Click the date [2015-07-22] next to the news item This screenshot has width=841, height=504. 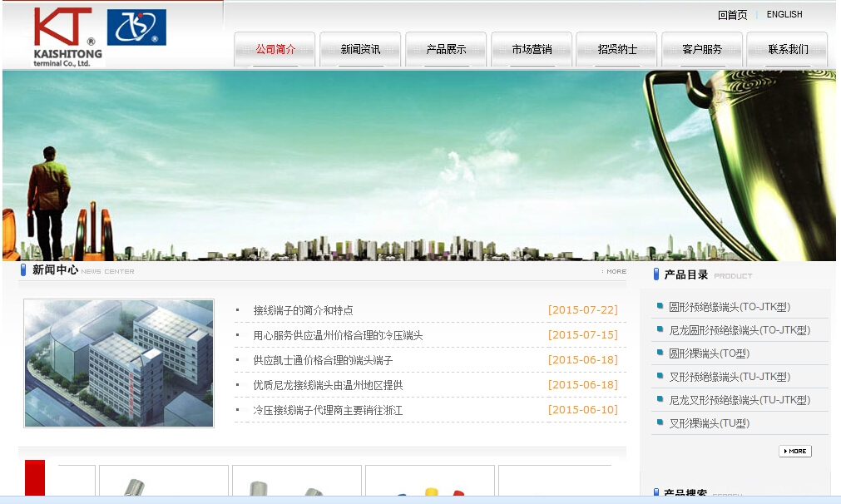tap(582, 309)
